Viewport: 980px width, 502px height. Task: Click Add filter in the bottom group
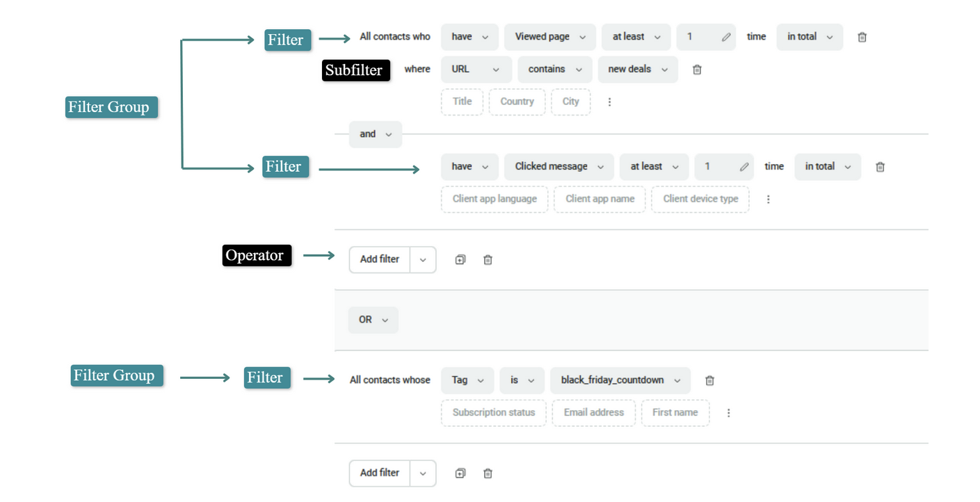(x=379, y=473)
